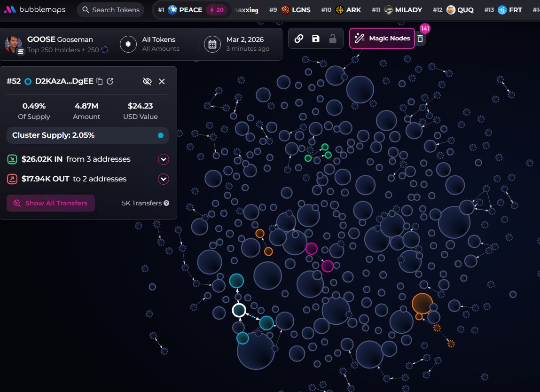540x392 pixels.
Task: Open address D2KAzA...DgEE in block explorer
Action: coord(110,81)
